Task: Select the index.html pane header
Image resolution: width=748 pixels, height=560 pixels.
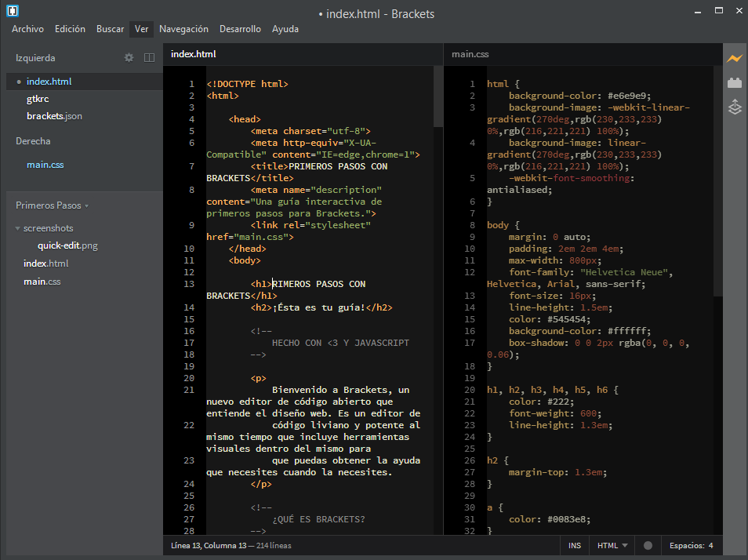Action: (193, 54)
